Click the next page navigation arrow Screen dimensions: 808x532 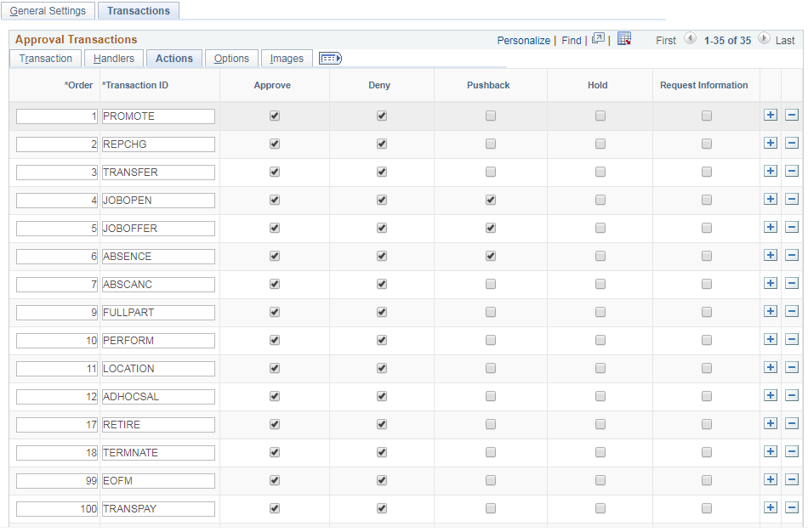pos(763,40)
